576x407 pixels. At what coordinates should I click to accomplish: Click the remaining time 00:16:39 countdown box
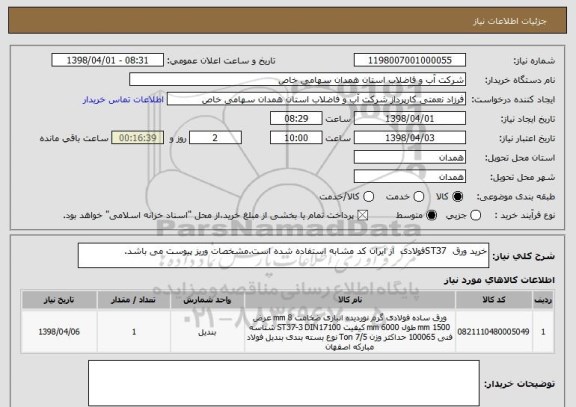[x=138, y=138]
